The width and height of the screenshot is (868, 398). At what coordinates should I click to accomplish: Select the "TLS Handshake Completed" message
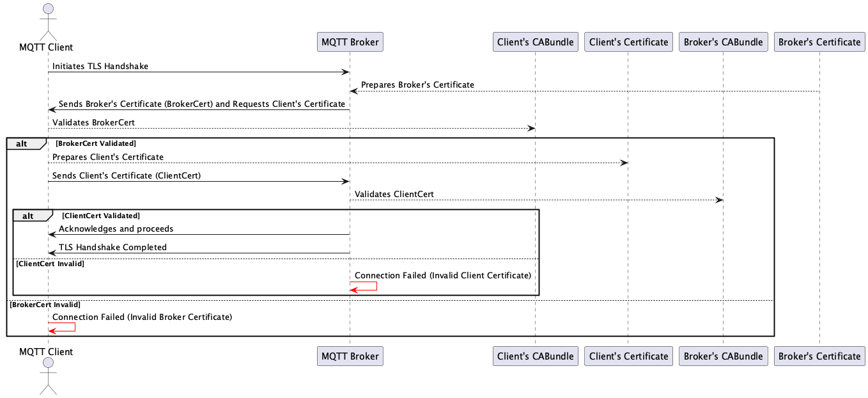pos(112,247)
